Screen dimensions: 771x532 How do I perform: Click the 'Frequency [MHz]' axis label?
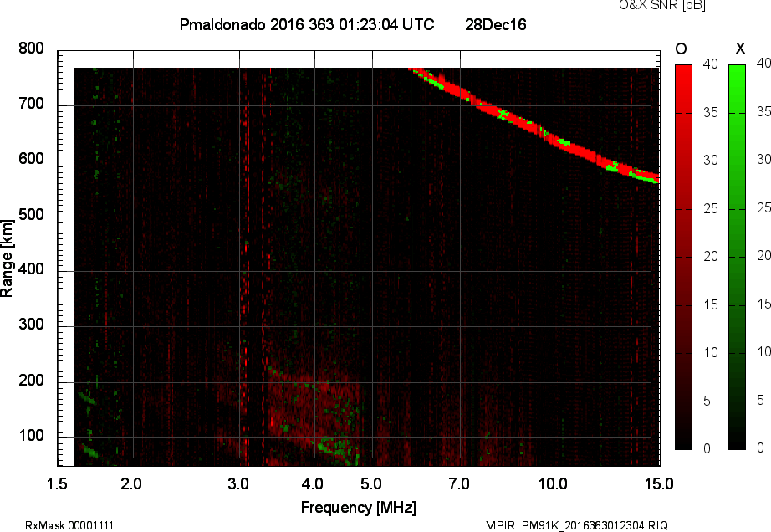point(359,508)
